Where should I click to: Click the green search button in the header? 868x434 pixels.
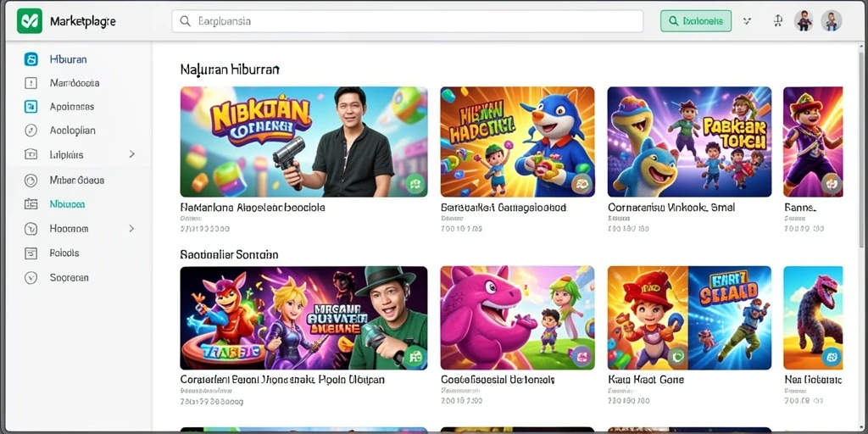pos(696,21)
